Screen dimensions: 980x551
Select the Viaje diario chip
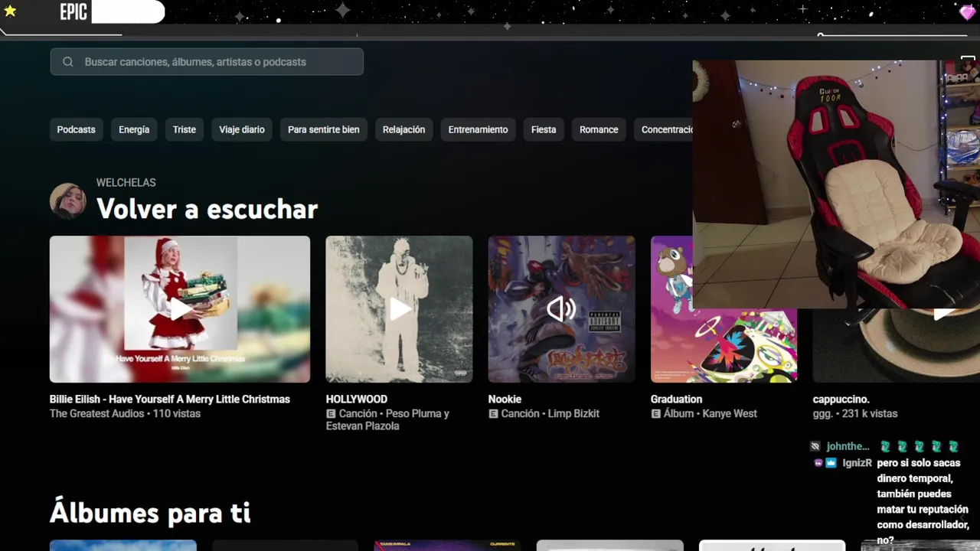[x=242, y=129]
